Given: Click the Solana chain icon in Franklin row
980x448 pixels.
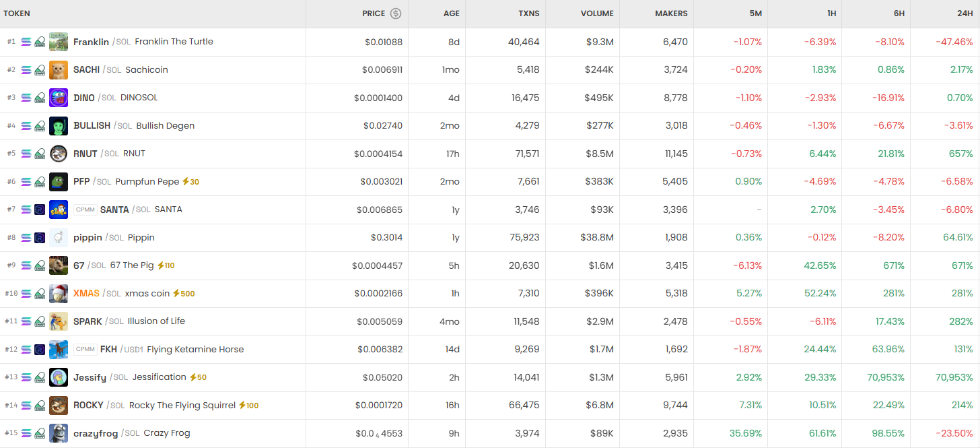Looking at the screenshot, I should point(26,42).
